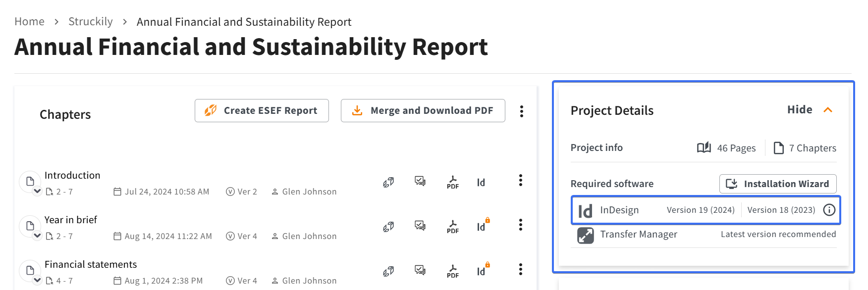Click the link icon on Year in brief row

pos(388,227)
